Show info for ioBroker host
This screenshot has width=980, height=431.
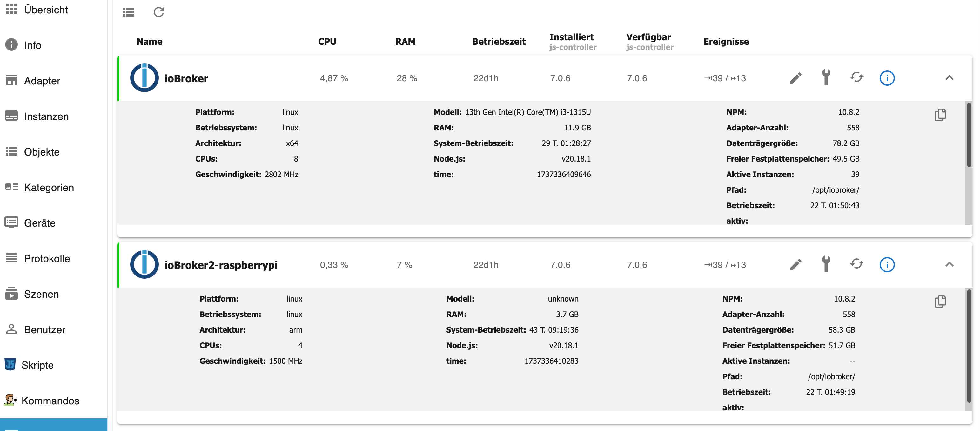coord(887,78)
